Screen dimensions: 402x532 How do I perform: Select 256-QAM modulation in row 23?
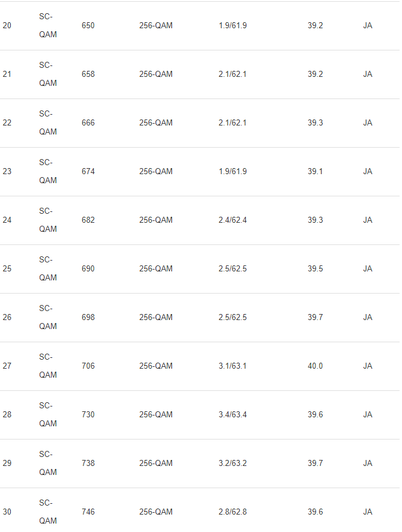click(156, 171)
